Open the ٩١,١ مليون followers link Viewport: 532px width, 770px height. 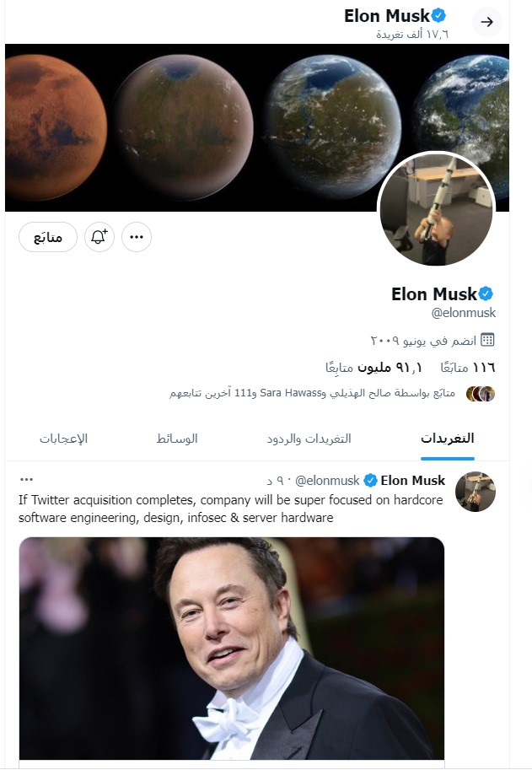click(374, 368)
